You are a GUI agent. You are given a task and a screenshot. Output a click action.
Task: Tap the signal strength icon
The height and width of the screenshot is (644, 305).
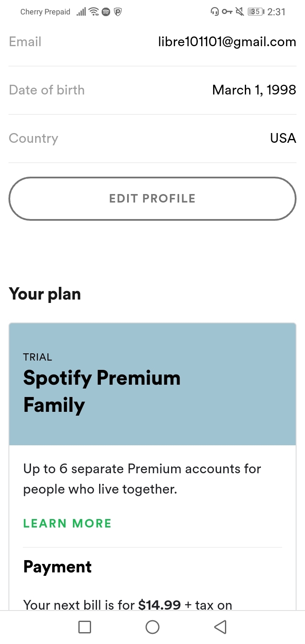pos(81,12)
